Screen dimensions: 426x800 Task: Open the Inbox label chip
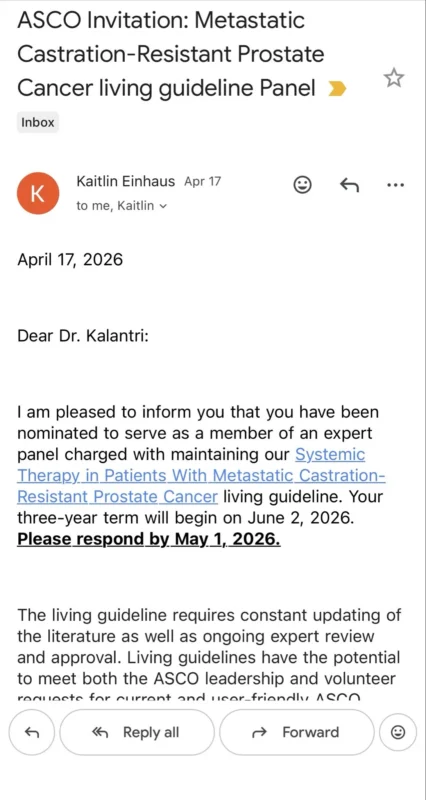click(38, 122)
